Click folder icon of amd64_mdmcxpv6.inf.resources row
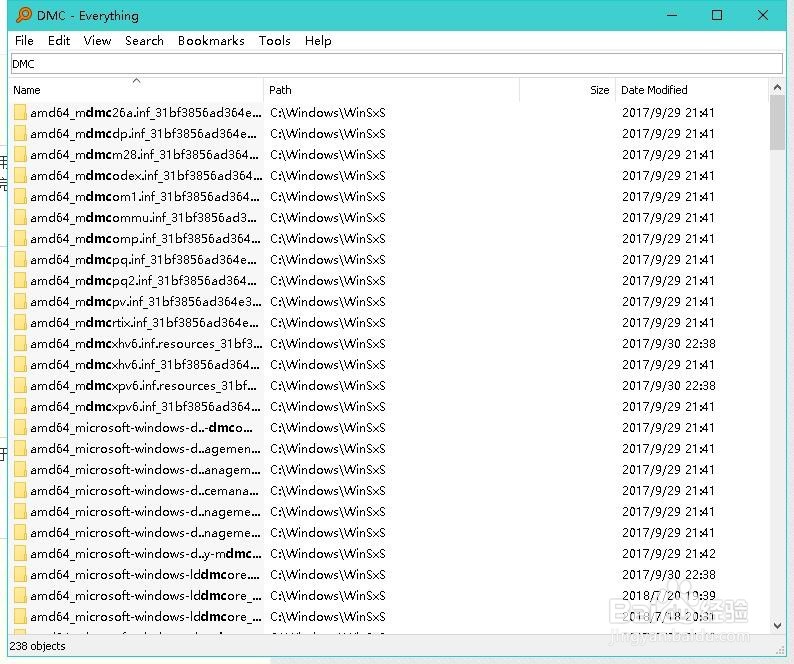This screenshot has width=794, height=664. (x=20, y=386)
